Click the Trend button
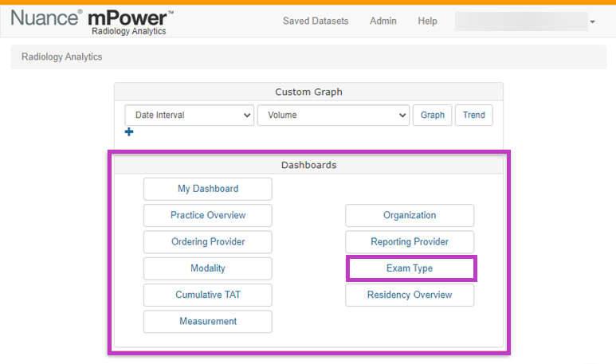This screenshot has width=616, height=364. [x=474, y=115]
